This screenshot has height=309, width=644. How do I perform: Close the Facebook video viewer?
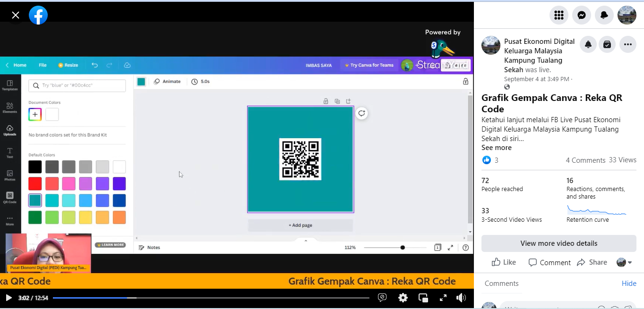click(16, 15)
